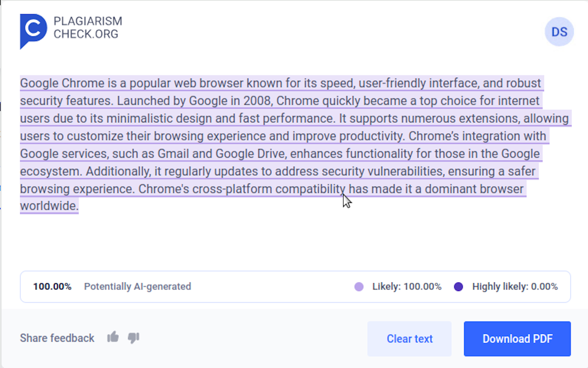Viewport: 588px width, 368px height.
Task: Click the word "Gmail" in highlighted text
Action: tap(174, 154)
